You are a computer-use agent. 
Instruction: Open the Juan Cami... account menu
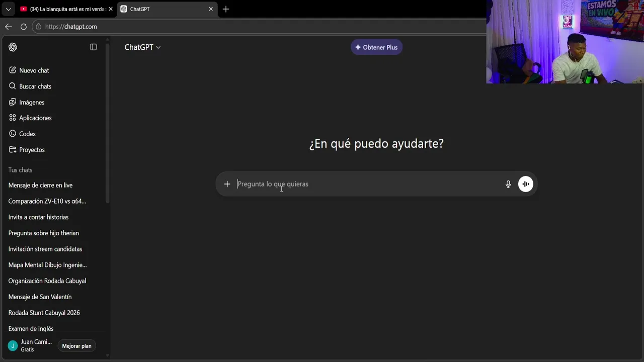[30, 345]
